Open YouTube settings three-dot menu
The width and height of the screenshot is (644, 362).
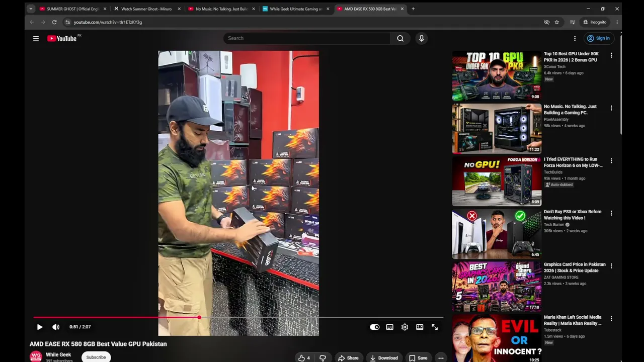[575, 38]
